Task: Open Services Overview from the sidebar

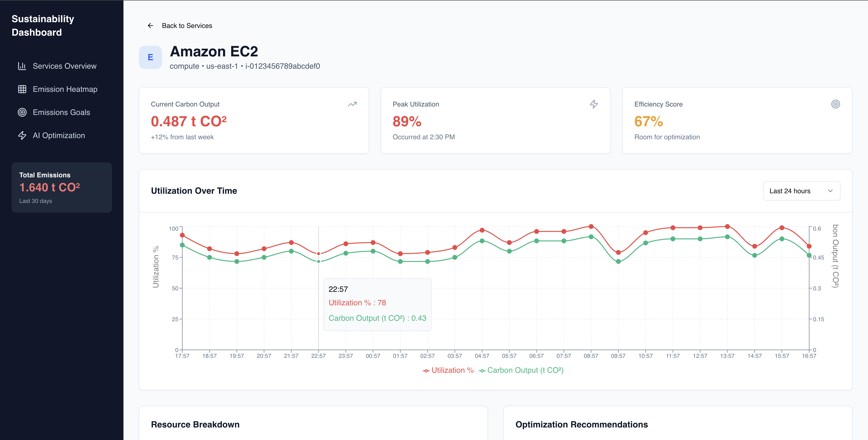Action: [65, 66]
